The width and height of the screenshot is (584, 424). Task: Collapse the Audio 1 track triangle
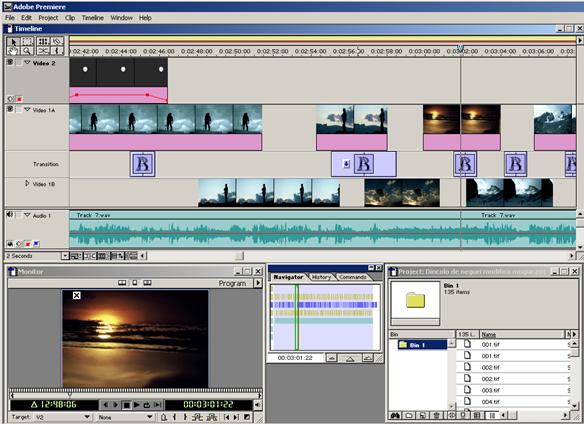pos(27,215)
